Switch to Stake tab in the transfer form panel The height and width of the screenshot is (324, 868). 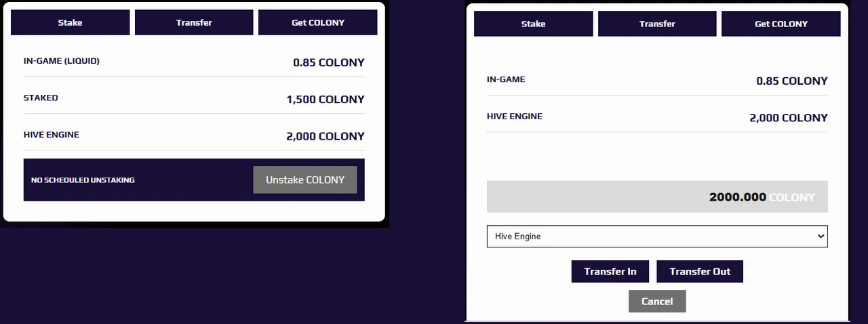pyautogui.click(x=533, y=24)
